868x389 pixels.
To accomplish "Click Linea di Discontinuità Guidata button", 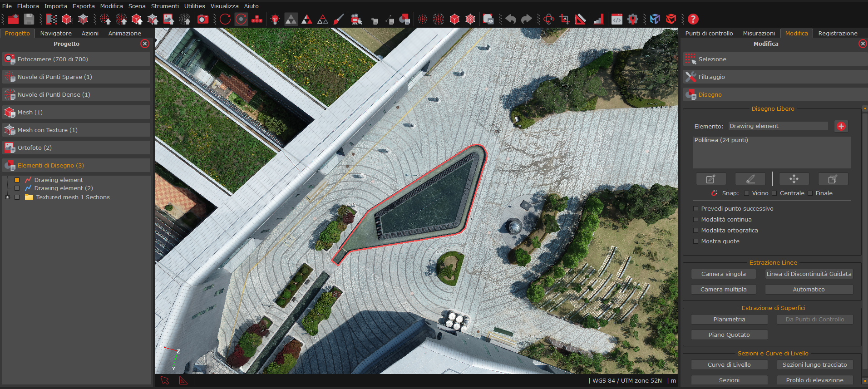I will point(809,274).
